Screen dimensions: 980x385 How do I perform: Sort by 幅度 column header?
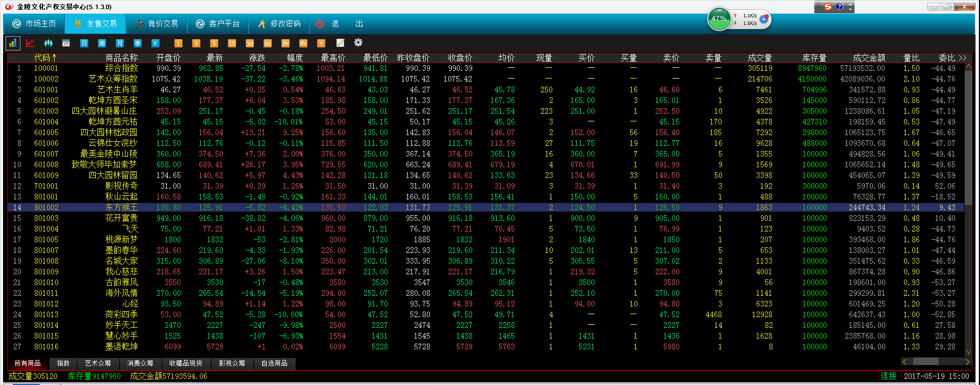[295, 58]
